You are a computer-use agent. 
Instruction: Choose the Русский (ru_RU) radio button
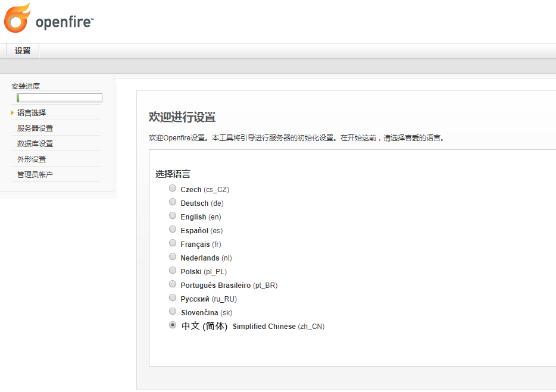(173, 298)
